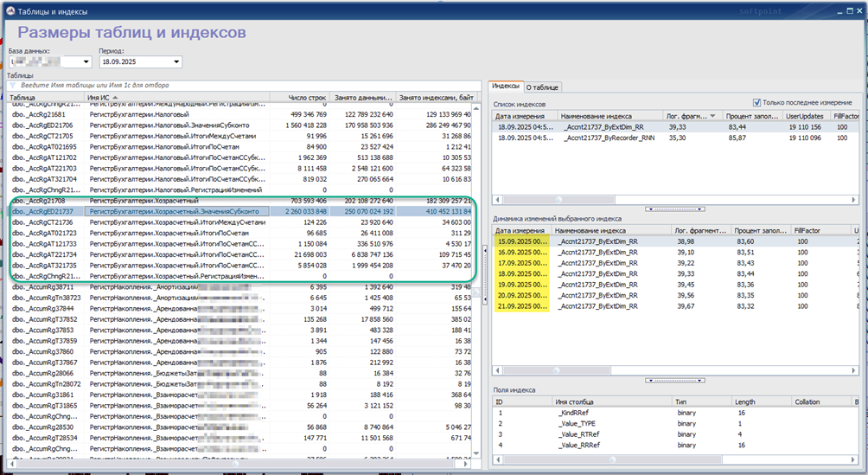Click the app icon in the title bar
The height and width of the screenshot is (475, 868).
click(x=10, y=10)
